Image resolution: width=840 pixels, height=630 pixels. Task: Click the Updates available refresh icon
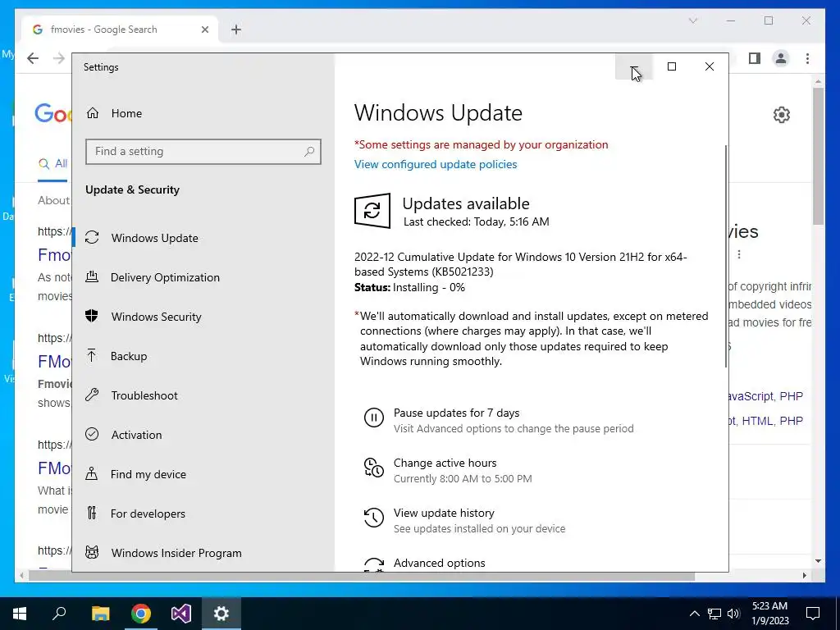pyautogui.click(x=372, y=211)
